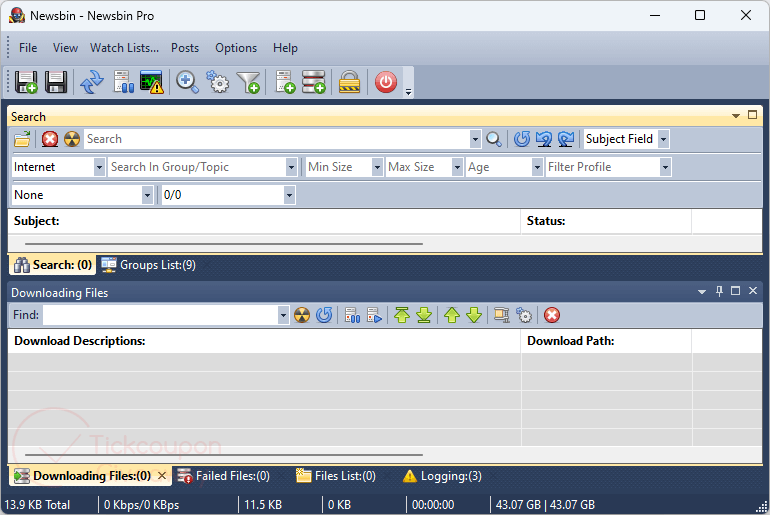Open the Help menu

(x=285, y=48)
